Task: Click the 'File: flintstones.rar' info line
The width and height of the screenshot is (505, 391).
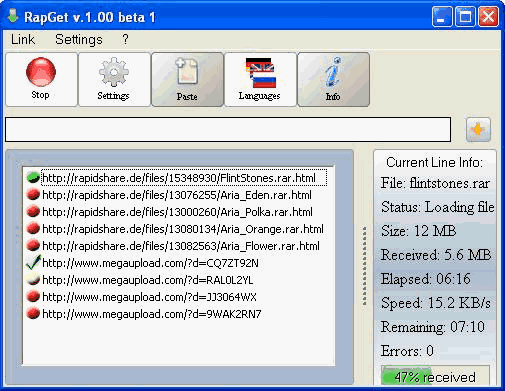Action: [435, 183]
